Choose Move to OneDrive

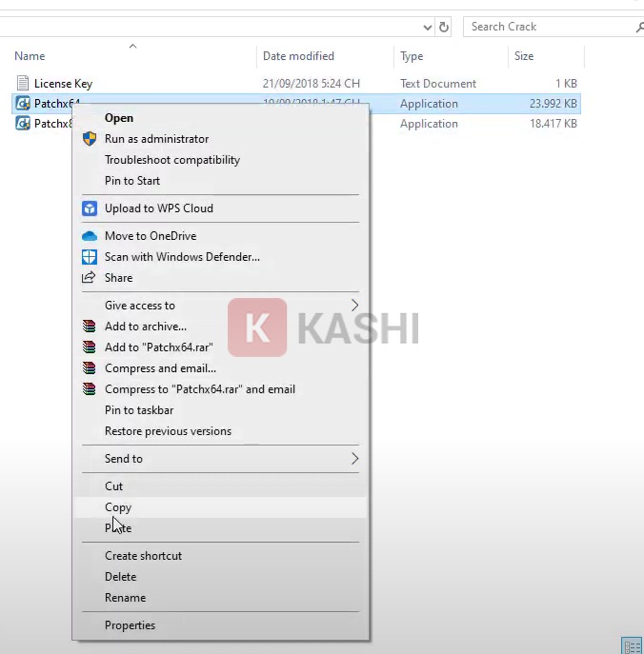point(151,236)
